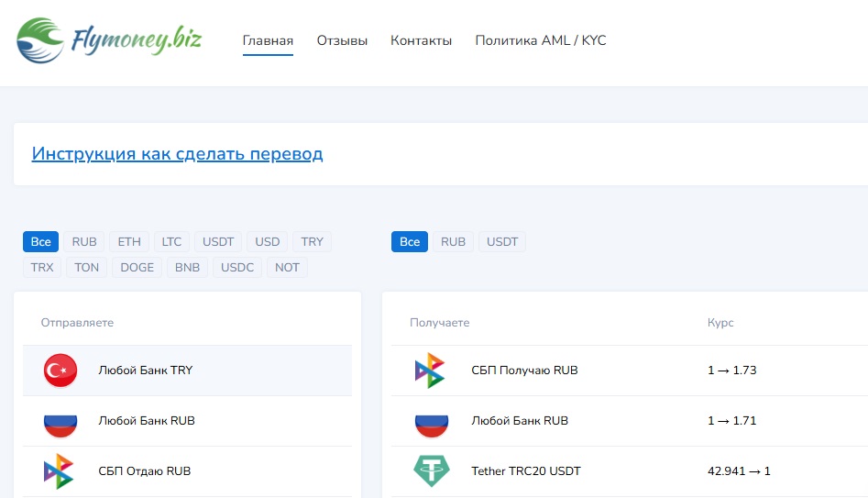Image resolution: width=868 pixels, height=498 pixels.
Task: Select Любой Банк RUB in the send list
Action: click(x=187, y=420)
